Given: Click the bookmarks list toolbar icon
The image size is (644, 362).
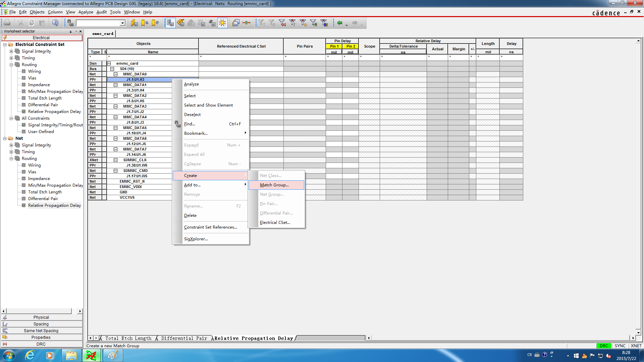Looking at the screenshot, I should (x=135, y=23).
